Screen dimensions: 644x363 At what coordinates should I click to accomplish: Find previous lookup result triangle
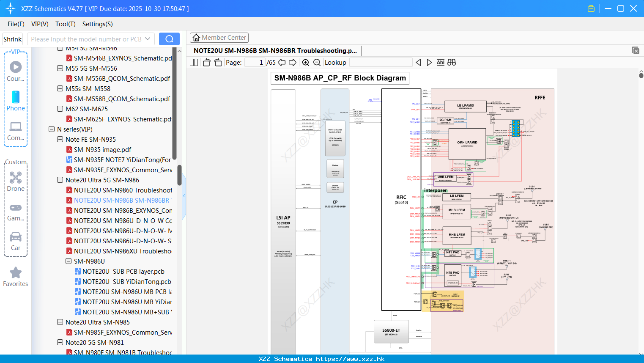point(418,62)
